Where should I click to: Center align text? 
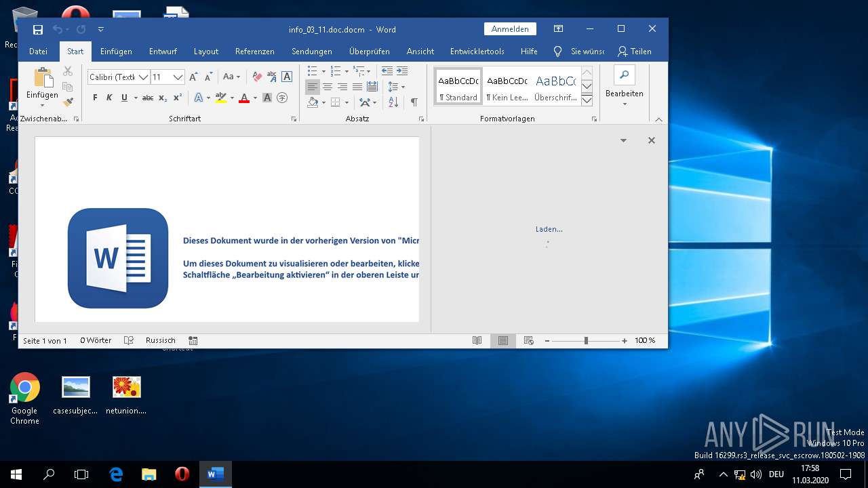coord(328,87)
